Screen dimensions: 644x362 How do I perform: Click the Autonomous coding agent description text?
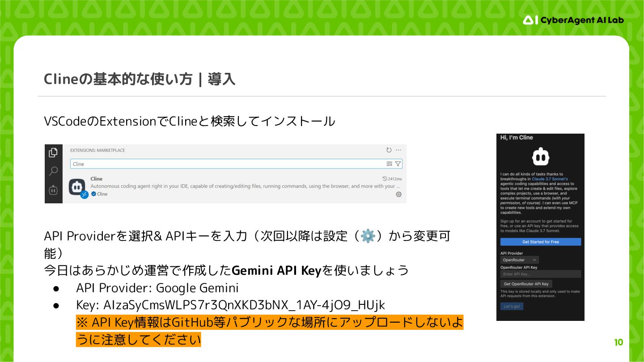[x=245, y=186]
